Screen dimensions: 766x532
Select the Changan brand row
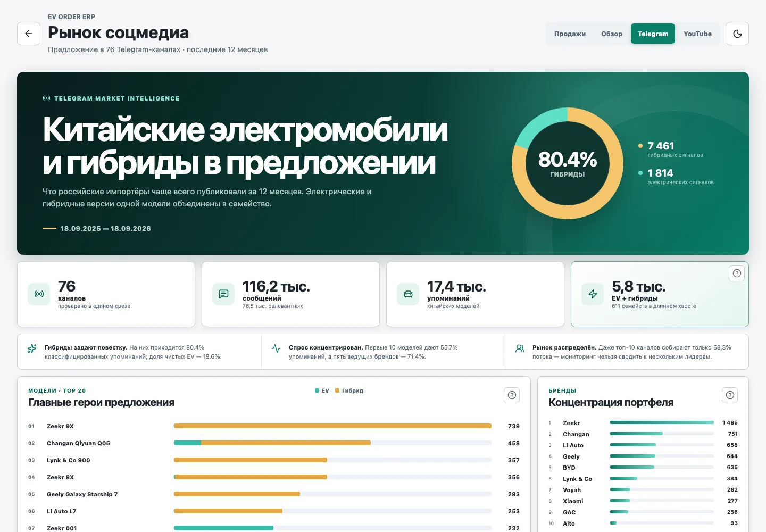pyautogui.click(x=643, y=434)
